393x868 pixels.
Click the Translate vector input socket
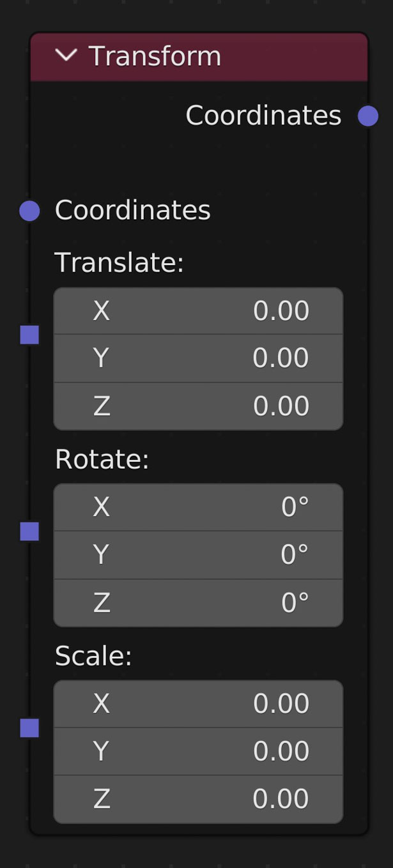click(x=29, y=335)
